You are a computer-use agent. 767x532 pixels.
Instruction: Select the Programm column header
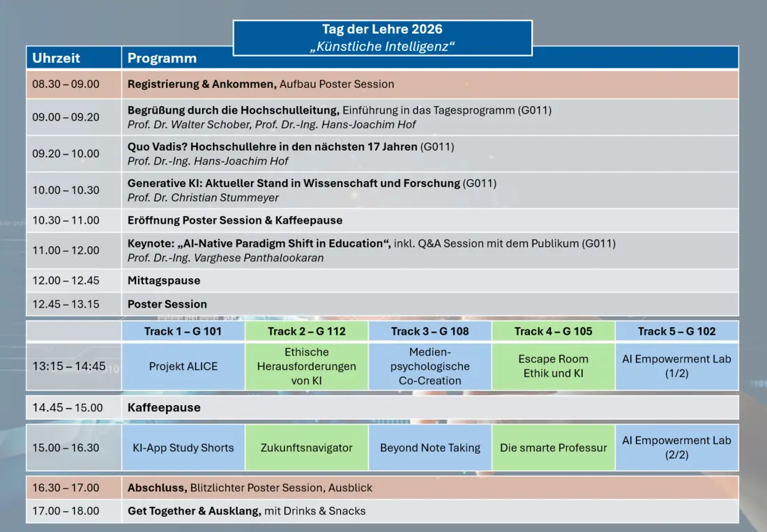[178, 58]
